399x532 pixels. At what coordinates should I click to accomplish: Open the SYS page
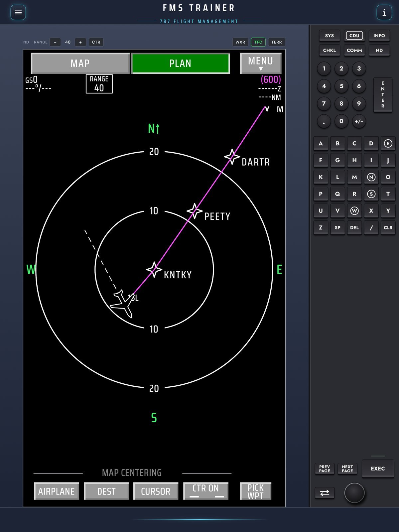pyautogui.click(x=330, y=36)
